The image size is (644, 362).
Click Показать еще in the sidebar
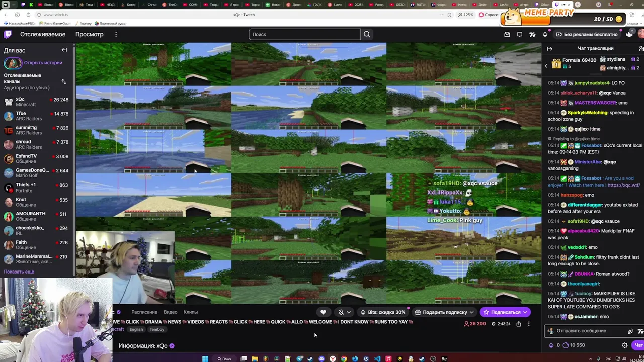click(19, 271)
